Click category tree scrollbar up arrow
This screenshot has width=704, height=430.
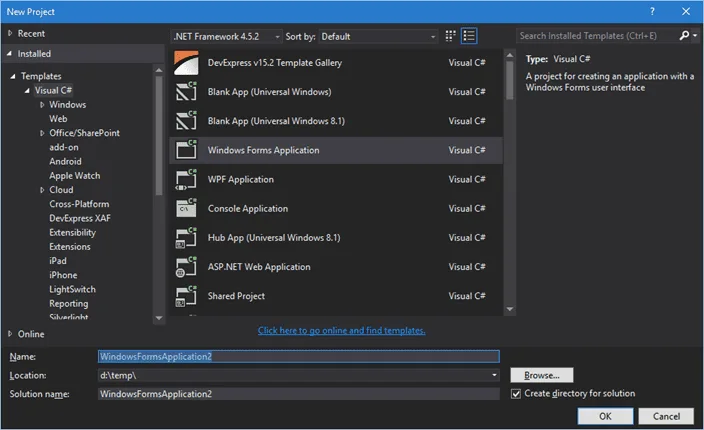click(159, 70)
